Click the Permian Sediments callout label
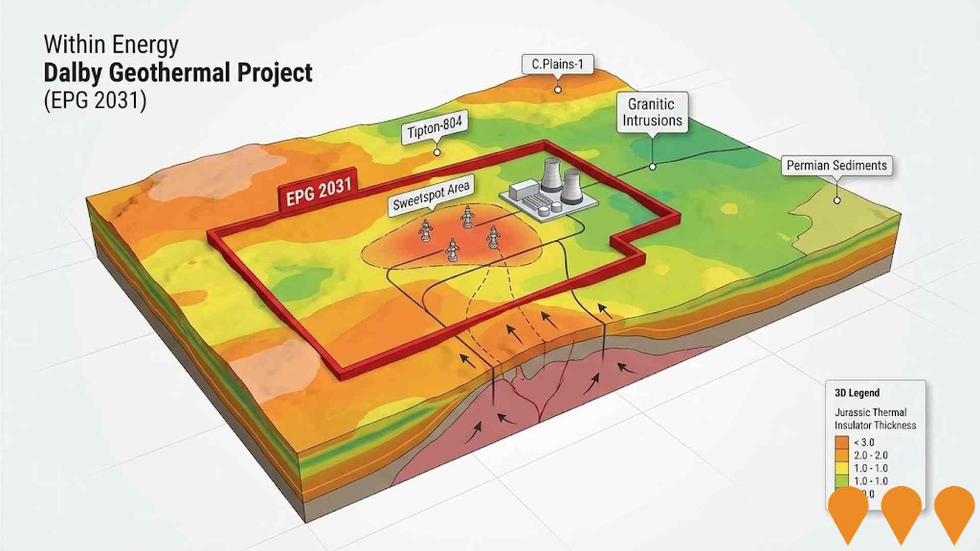Viewport: 980px width, 551px height. [837, 166]
